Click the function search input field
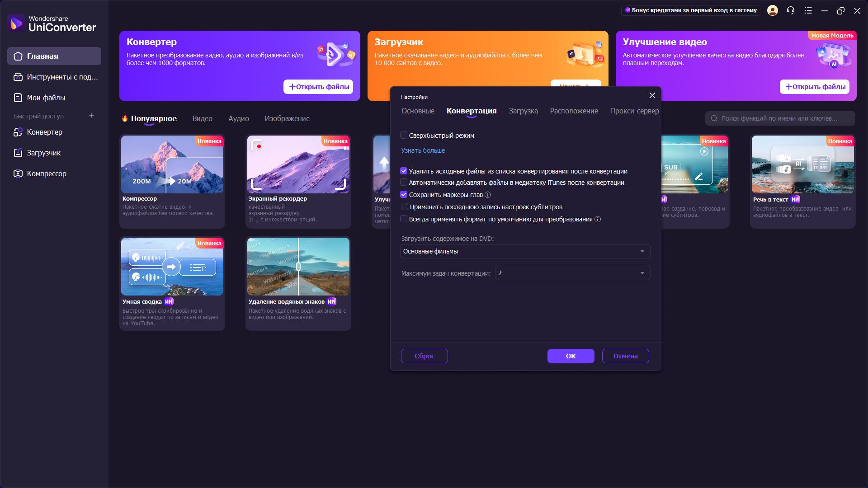This screenshot has width=868, height=488. (779, 118)
